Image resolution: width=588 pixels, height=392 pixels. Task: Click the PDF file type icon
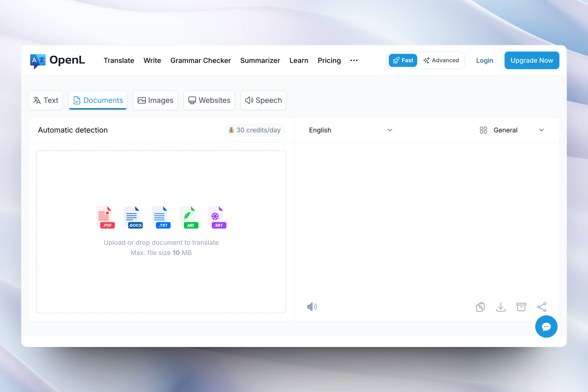[x=105, y=217]
